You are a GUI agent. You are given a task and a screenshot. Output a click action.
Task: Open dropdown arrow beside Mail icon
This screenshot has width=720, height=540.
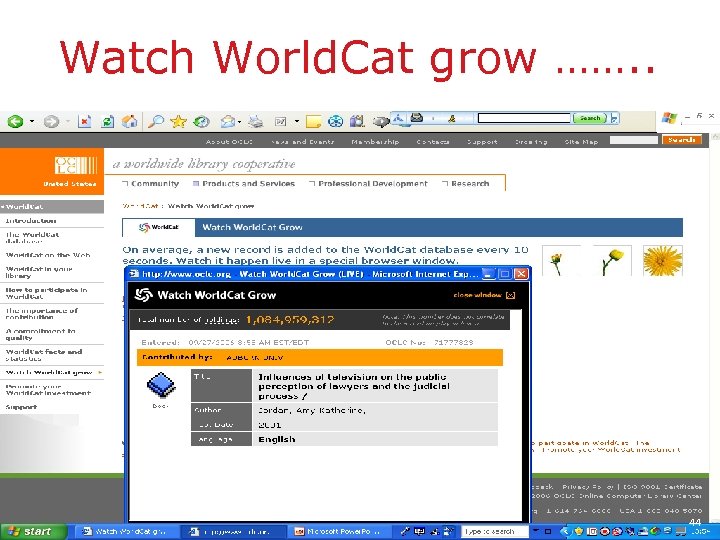pyautogui.click(x=240, y=122)
